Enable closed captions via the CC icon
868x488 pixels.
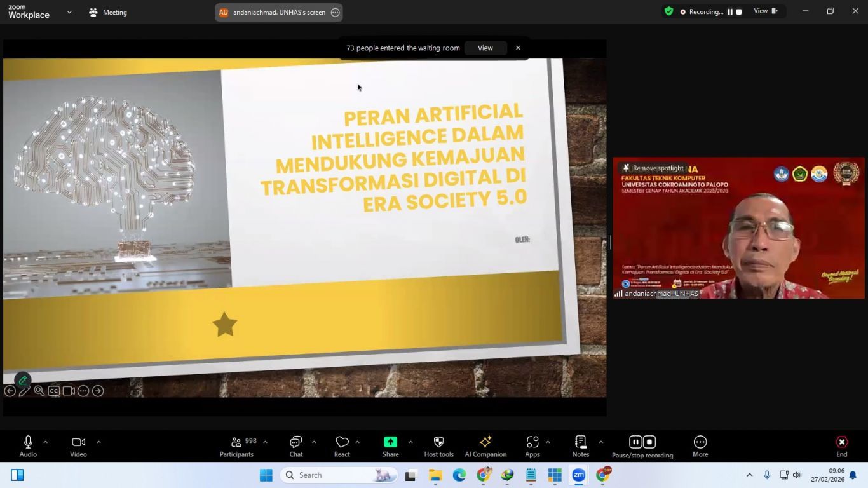point(53,391)
